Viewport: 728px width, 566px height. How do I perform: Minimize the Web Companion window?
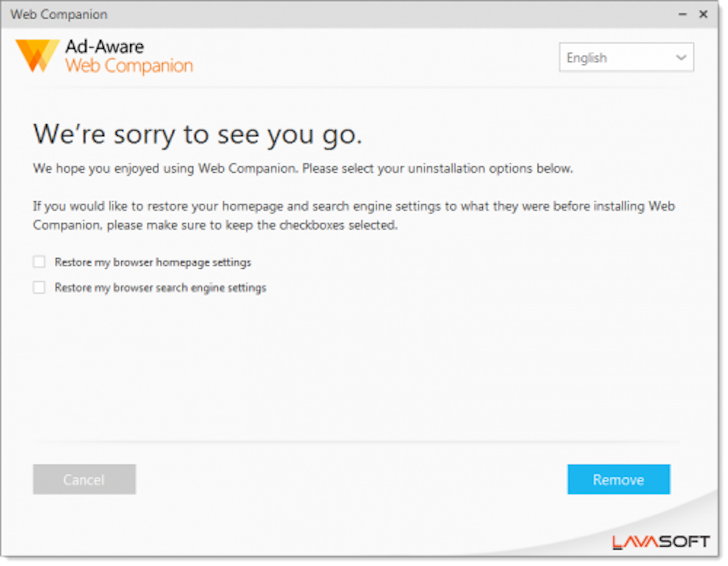pos(682,14)
